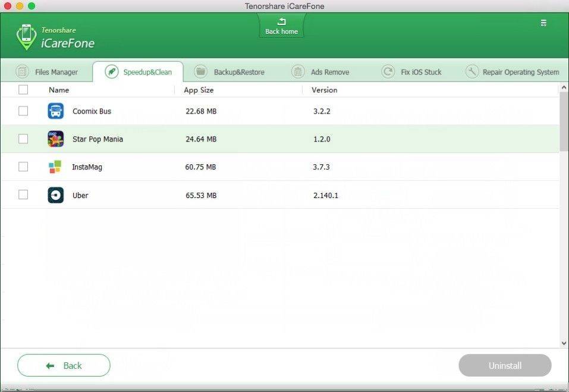
Task: Click the scrollbar down arrow
Action: (564, 343)
